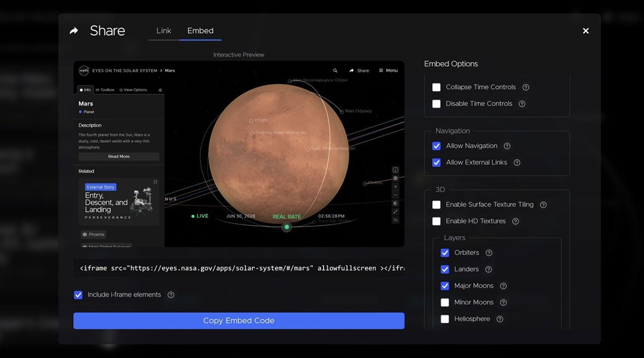Image resolution: width=644 pixels, height=358 pixels.
Task: Click the REAL RATE time label
Action: tap(287, 217)
